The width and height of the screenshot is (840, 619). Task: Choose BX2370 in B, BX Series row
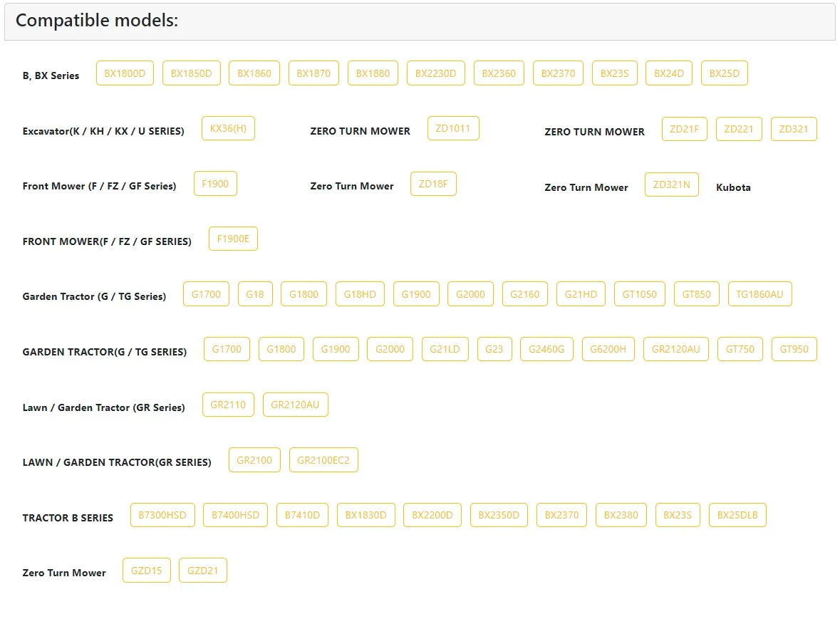click(558, 73)
